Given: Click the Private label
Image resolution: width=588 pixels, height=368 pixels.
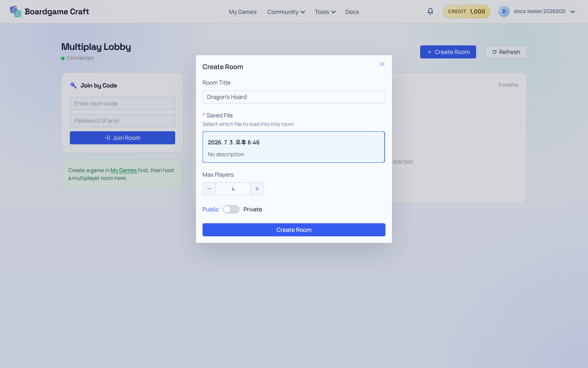Looking at the screenshot, I should tap(253, 209).
